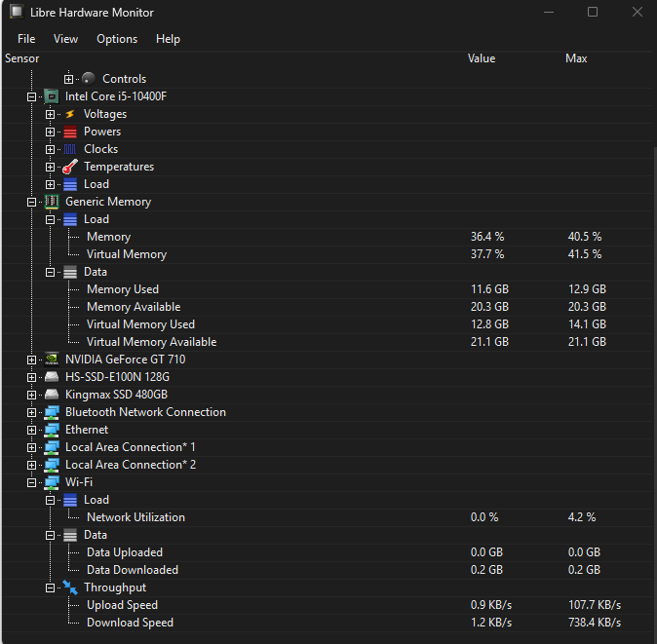657x644 pixels.
Task: Collapse the Intel Core i5-10400F node
Action: click(31, 96)
